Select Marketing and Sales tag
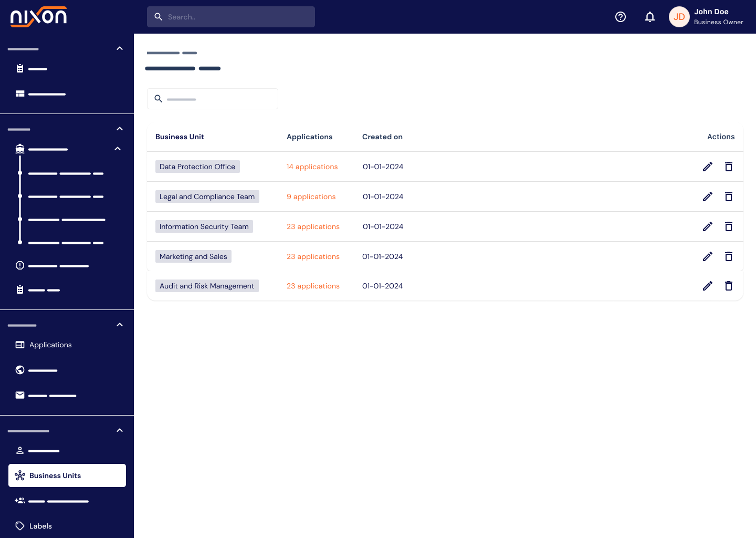The width and height of the screenshot is (756, 538). (x=193, y=256)
